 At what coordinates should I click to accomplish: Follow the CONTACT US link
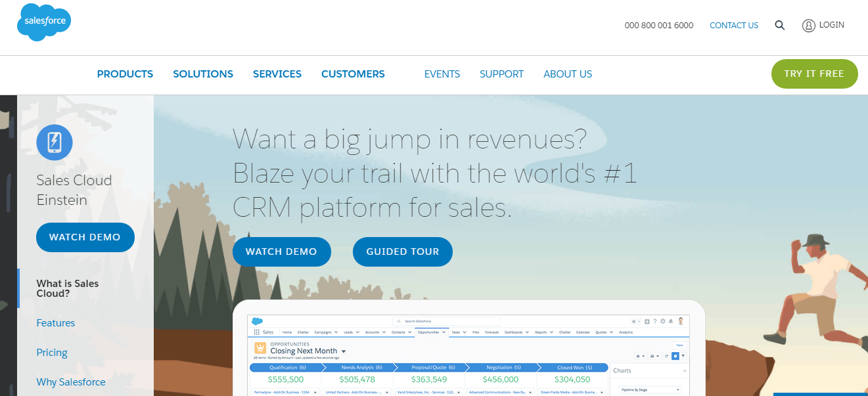point(734,26)
